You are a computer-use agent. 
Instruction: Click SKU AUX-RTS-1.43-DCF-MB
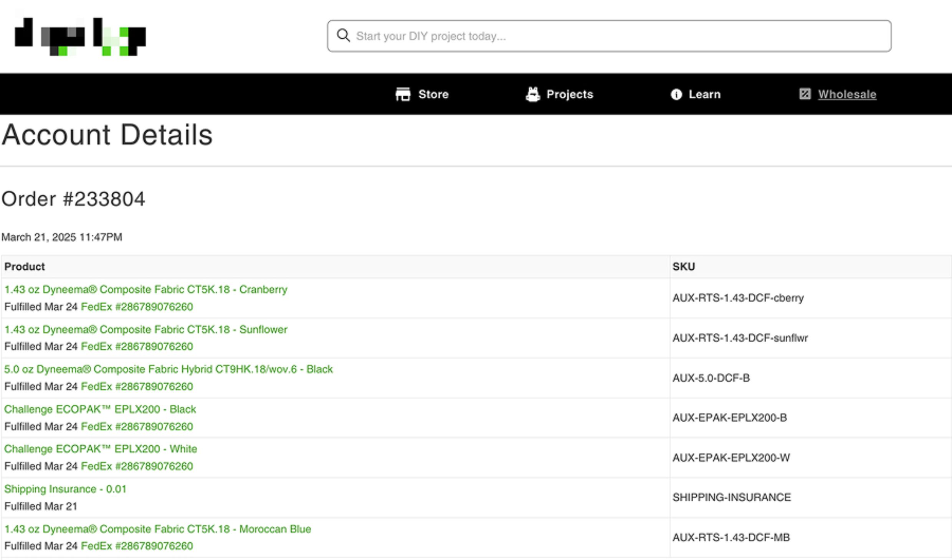click(x=731, y=537)
